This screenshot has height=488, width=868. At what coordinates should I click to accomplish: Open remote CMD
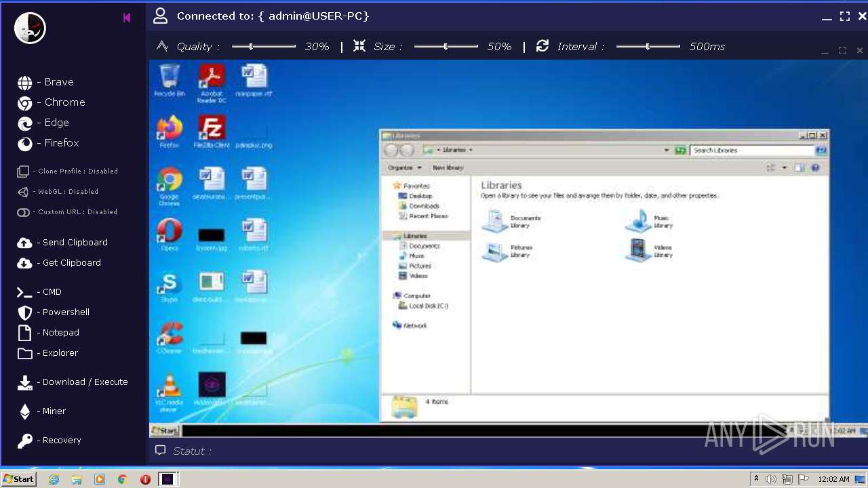point(39,292)
